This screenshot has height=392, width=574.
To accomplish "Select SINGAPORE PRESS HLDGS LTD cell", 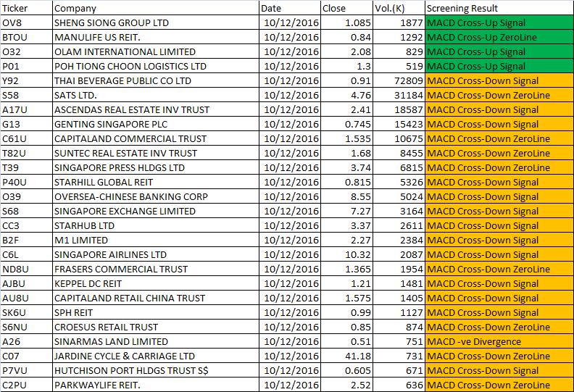I will point(156,167).
